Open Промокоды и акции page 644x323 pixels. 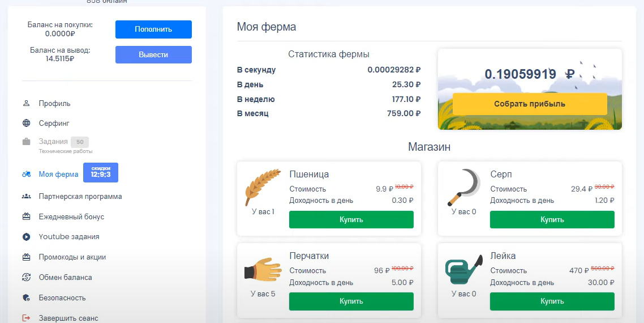tap(72, 257)
